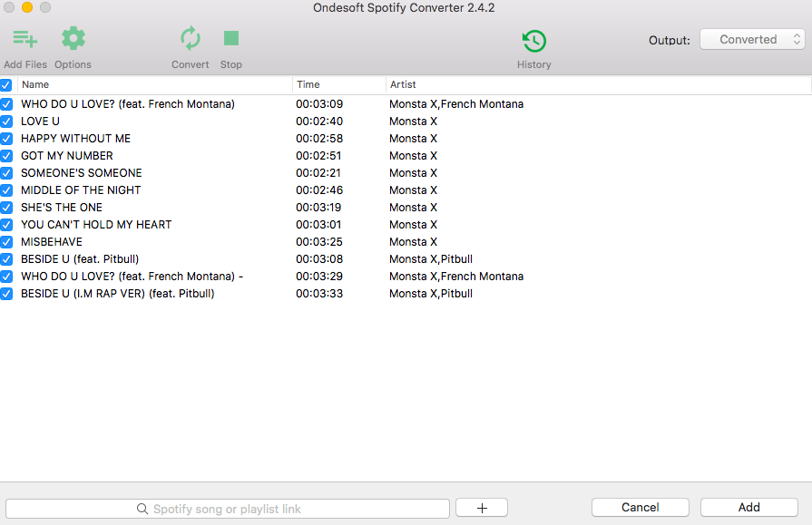Uncheck first WHO DO U LOVE? (3:09) track

click(x=6, y=104)
